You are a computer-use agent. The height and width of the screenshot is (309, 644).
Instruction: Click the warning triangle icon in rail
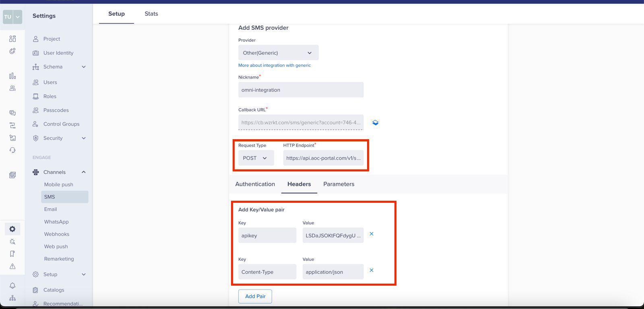pos(12,266)
